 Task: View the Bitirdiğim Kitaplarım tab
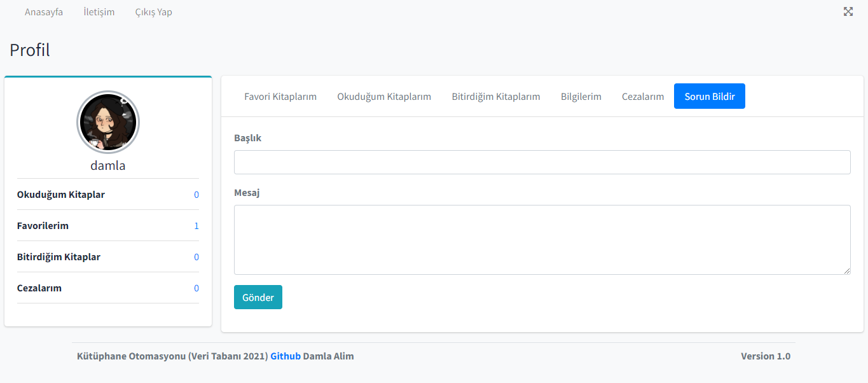495,96
